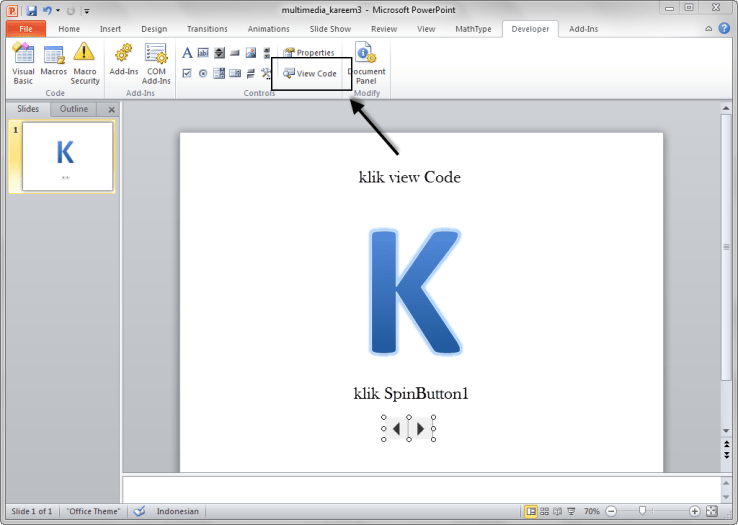This screenshot has height=525, width=738.
Task: Click the View Code button
Action: (x=311, y=73)
